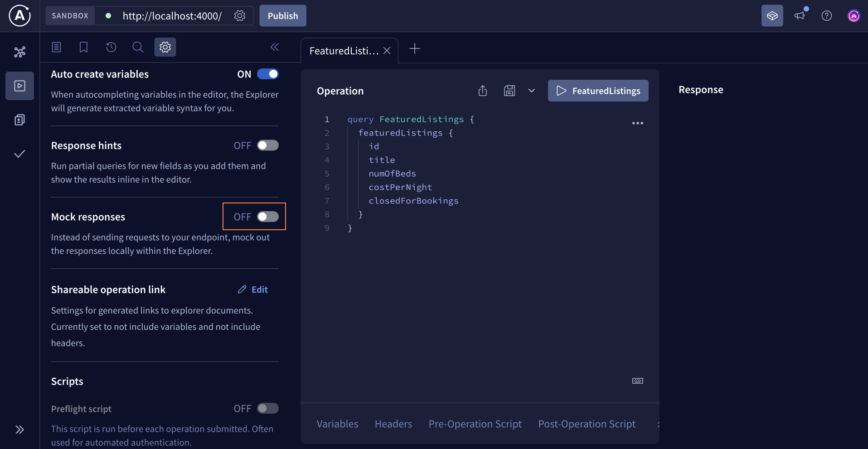Enable the Response hints toggle
This screenshot has width=868, height=449.
pos(267,145)
